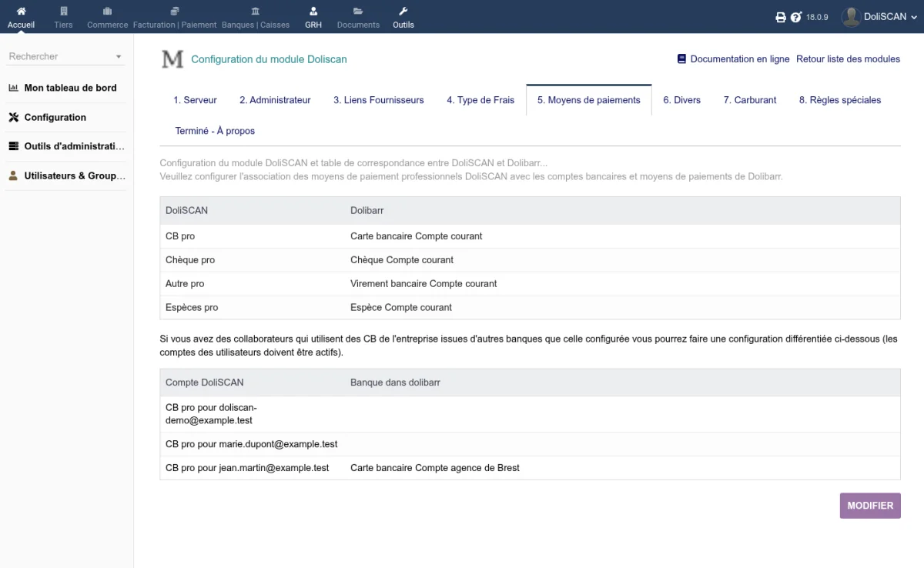This screenshot has width=924, height=568.
Task: Click CB pro pour marie.dupont@example.test row
Action: point(530,444)
